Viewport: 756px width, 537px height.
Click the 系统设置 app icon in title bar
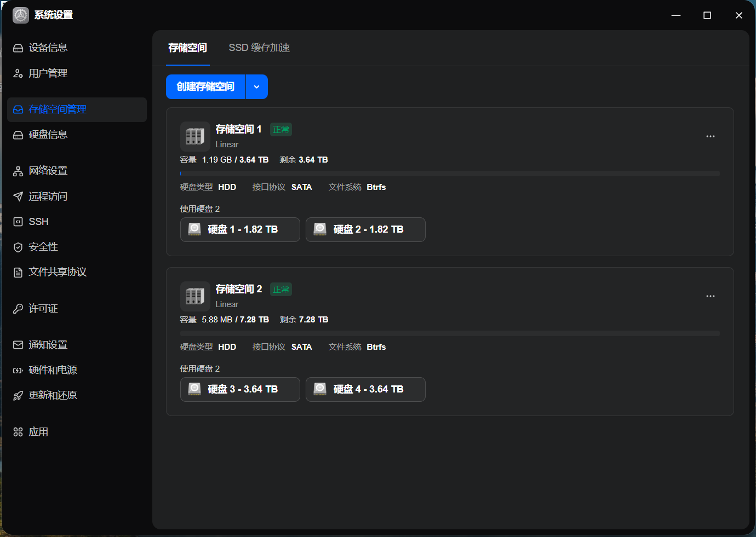(x=21, y=15)
